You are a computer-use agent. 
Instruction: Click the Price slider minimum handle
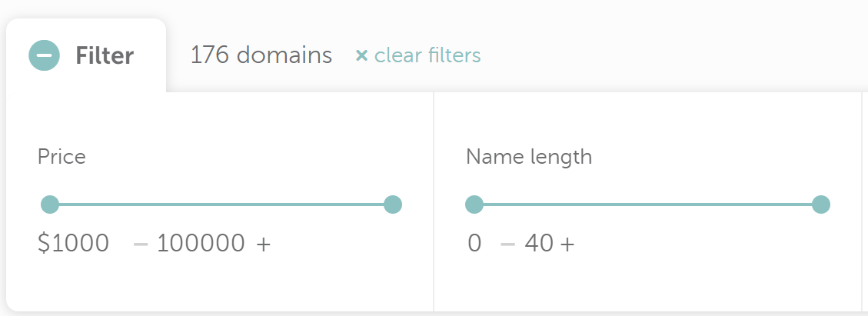(x=50, y=205)
